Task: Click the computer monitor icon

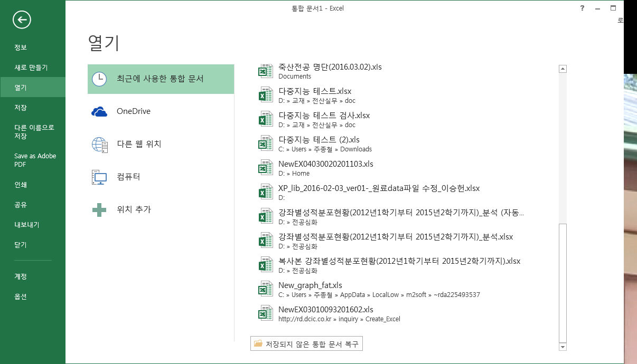Action: [99, 177]
